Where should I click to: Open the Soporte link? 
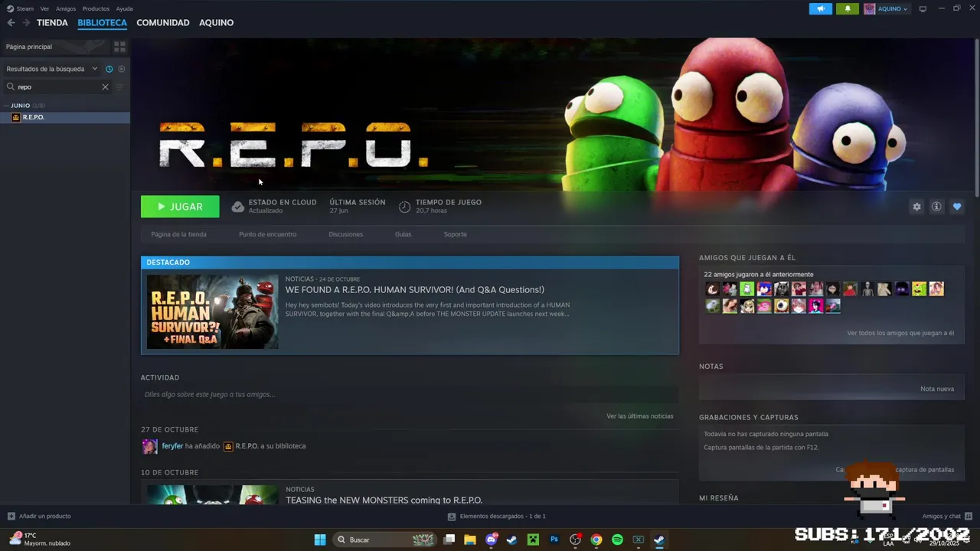pos(455,234)
